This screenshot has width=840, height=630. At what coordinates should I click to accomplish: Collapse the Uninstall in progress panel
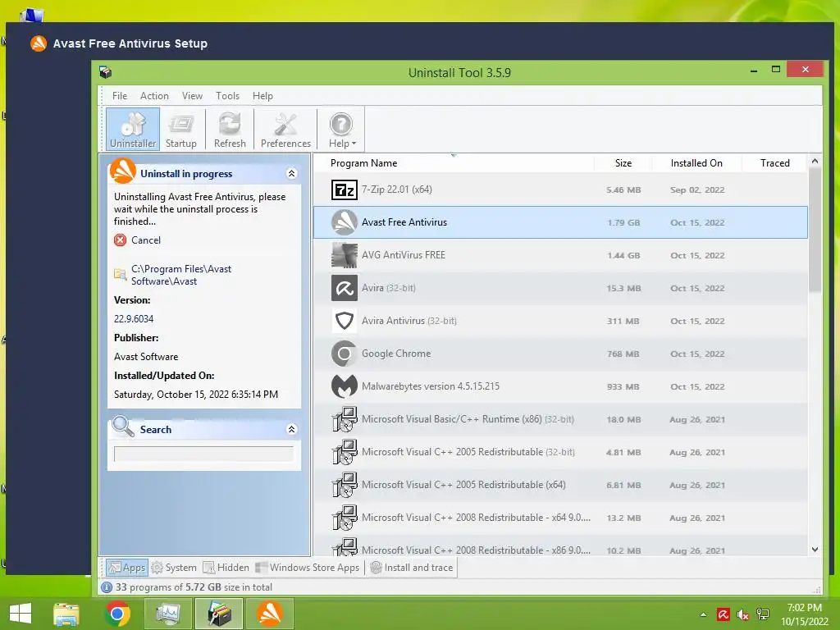[291, 174]
